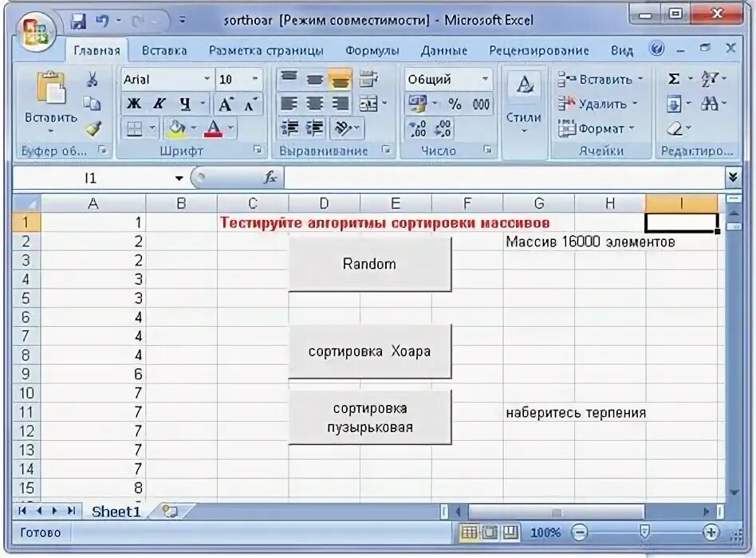Align text to the top of cell
Image resolution: width=756 pixels, height=558 pixels.
289,79
